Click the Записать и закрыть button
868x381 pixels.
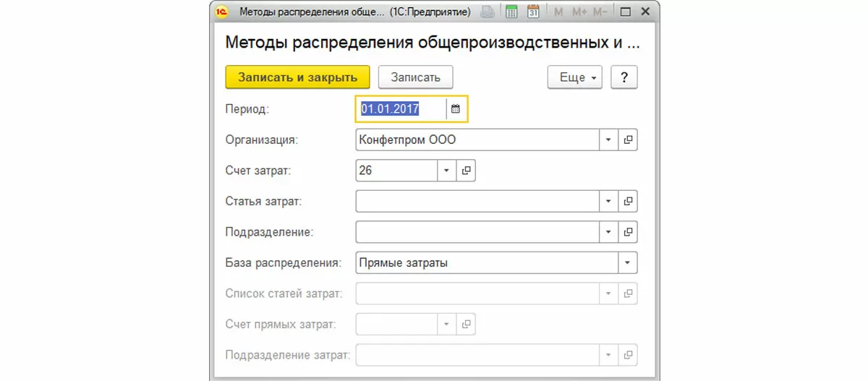tap(297, 77)
